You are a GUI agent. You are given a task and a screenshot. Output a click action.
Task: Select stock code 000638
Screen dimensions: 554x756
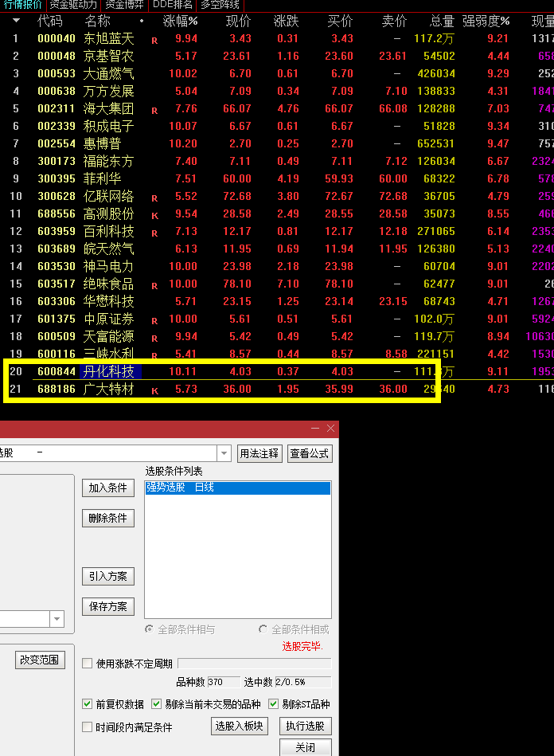click(57, 91)
